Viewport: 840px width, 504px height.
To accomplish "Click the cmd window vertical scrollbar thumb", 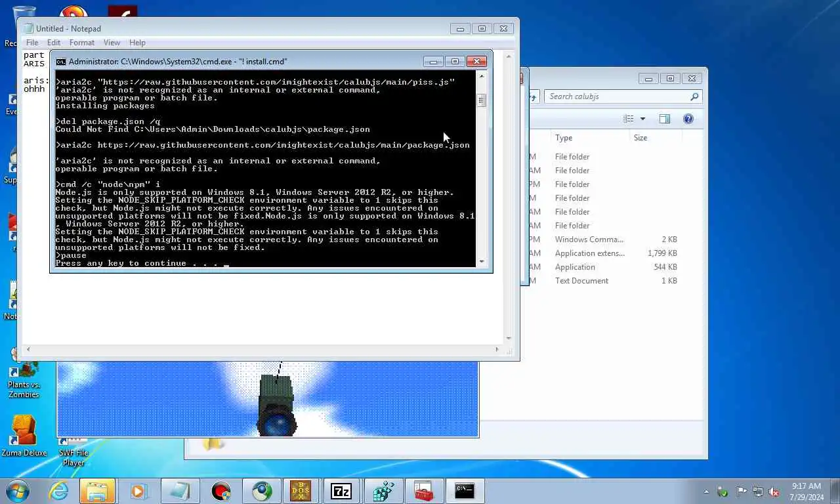I will pyautogui.click(x=482, y=100).
